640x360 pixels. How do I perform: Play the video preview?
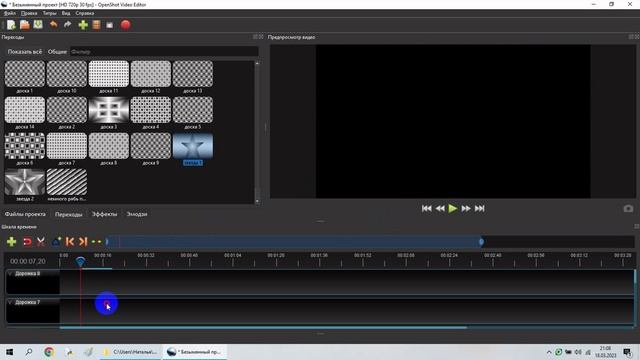pos(453,209)
